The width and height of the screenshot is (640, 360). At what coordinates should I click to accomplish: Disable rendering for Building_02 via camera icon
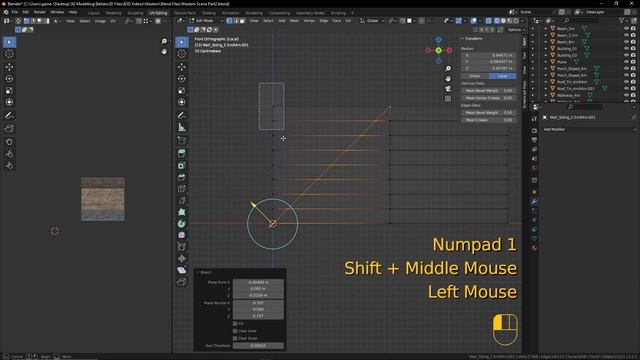tap(633, 55)
